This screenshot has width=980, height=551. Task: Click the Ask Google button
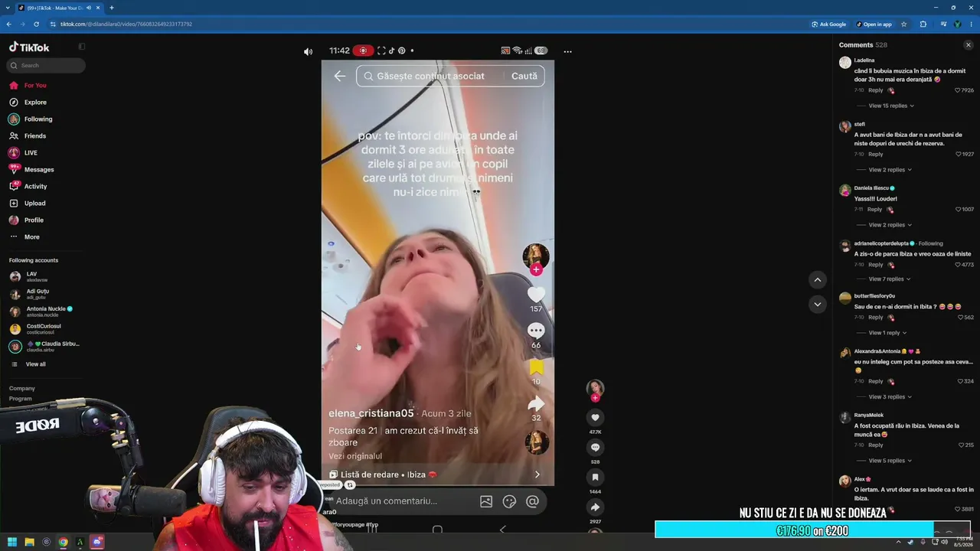click(x=829, y=24)
